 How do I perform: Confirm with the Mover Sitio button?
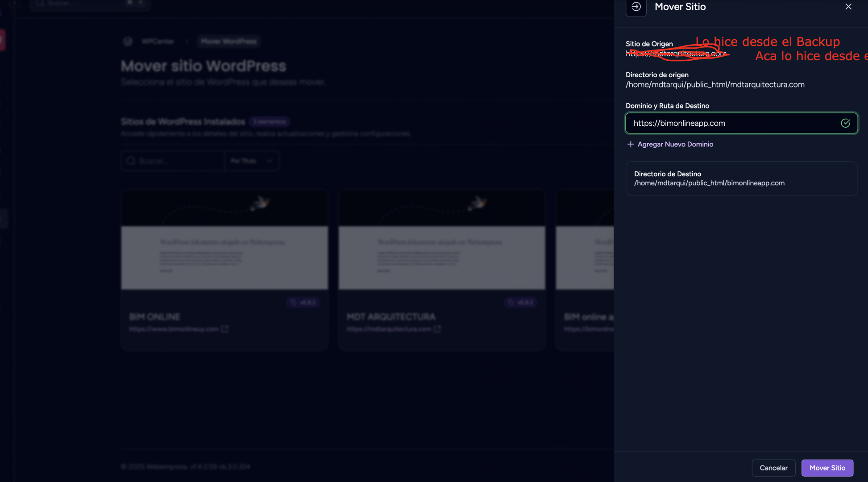point(827,468)
